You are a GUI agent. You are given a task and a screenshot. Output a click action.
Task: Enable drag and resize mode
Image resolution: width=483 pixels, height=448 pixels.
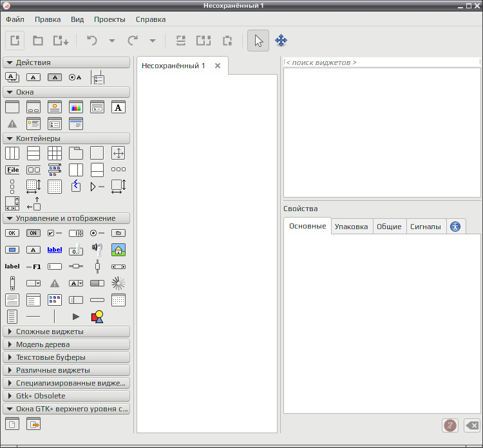tap(281, 41)
